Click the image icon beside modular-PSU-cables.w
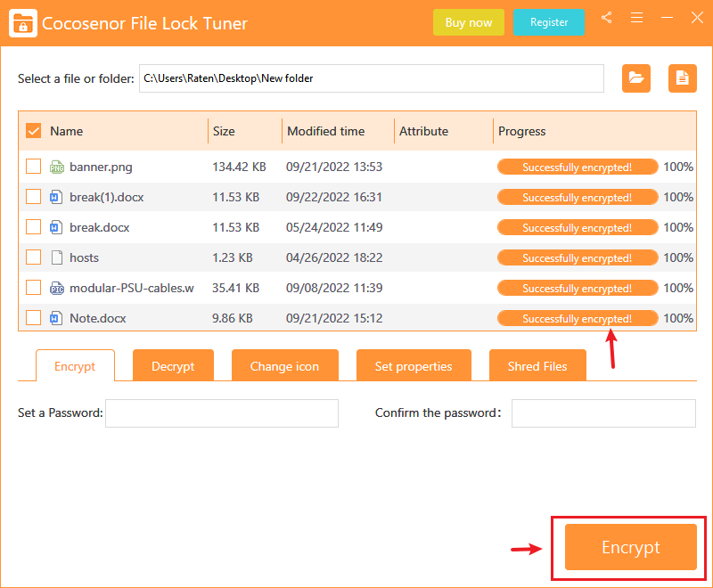The width and height of the screenshot is (713, 588). (57, 288)
